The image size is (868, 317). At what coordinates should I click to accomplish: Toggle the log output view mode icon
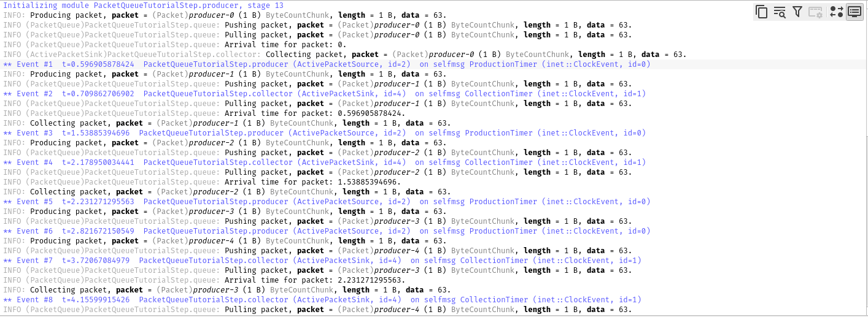854,12
